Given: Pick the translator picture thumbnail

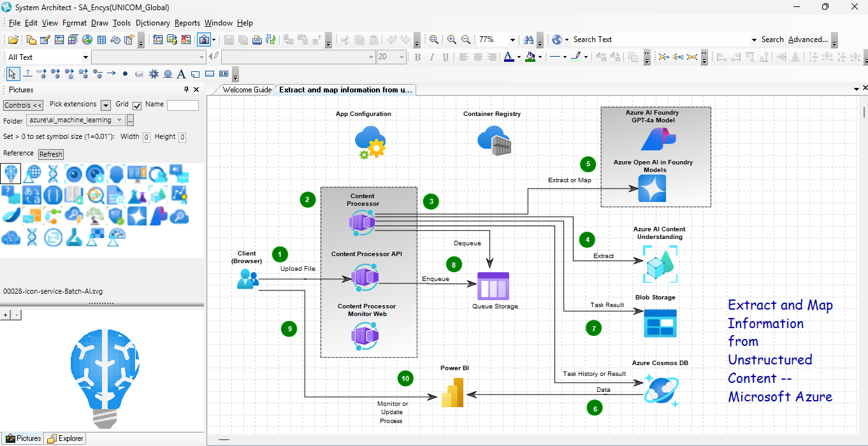Looking at the screenshot, I should (x=32, y=195).
